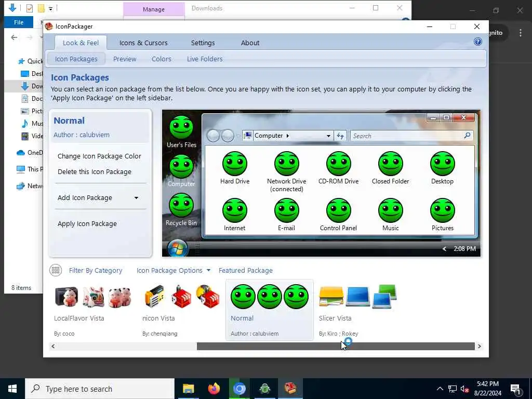Click the Manage tab in Explorer window
This screenshot has width=532, height=399.
[154, 9]
